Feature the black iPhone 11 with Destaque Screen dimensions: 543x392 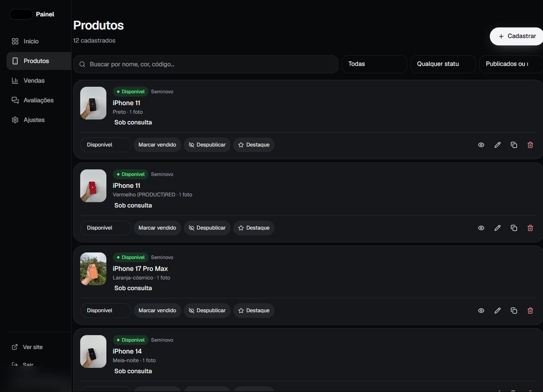click(254, 145)
